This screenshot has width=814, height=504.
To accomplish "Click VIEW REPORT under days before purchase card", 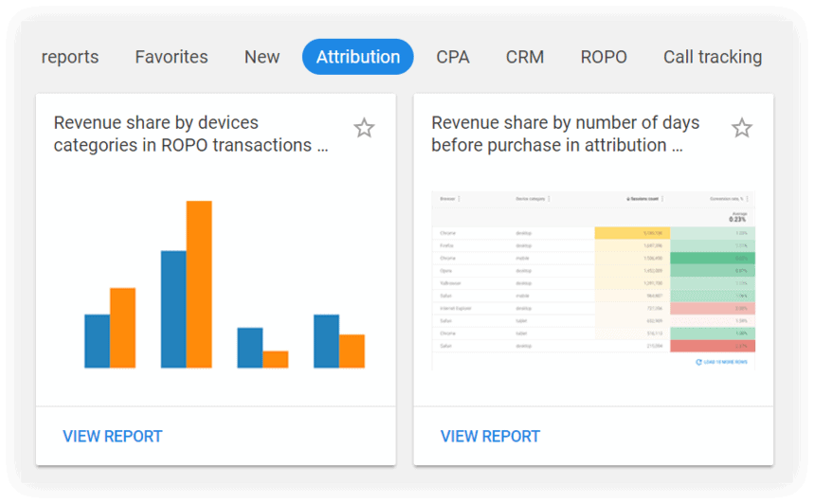I will coord(490,436).
